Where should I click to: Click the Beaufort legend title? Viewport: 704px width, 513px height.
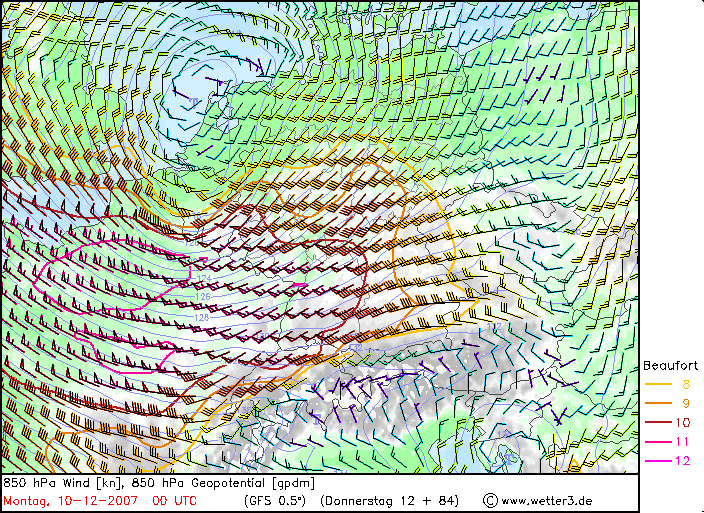(x=670, y=366)
